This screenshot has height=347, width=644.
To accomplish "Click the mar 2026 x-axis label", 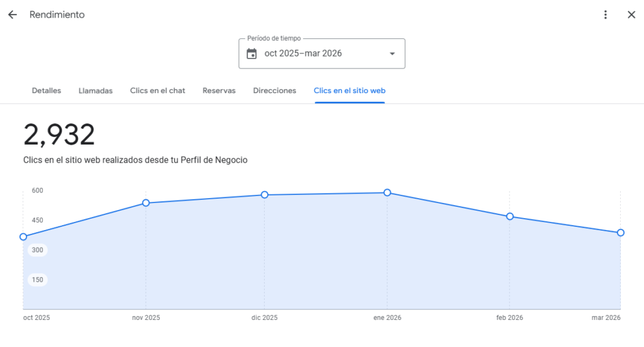I will [606, 317].
